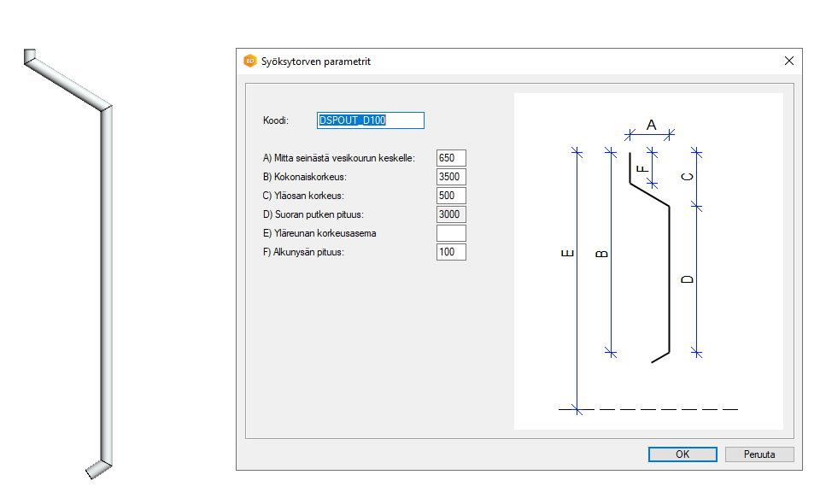Viewport: 826px width, 504px height.
Task: Click the Kokonaiskorkeus field showing 3500
Action: (450, 177)
